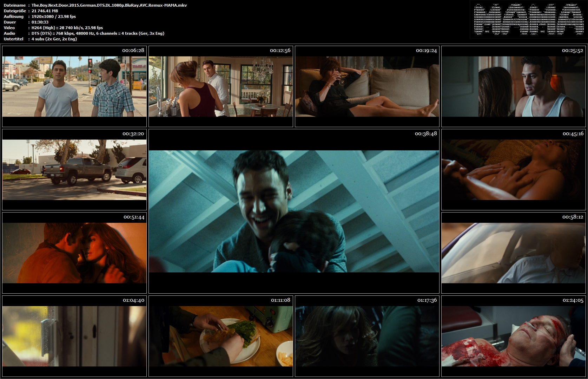Click the subtitle value 4 subs (2x Ger, 2x Eng)

coord(54,39)
